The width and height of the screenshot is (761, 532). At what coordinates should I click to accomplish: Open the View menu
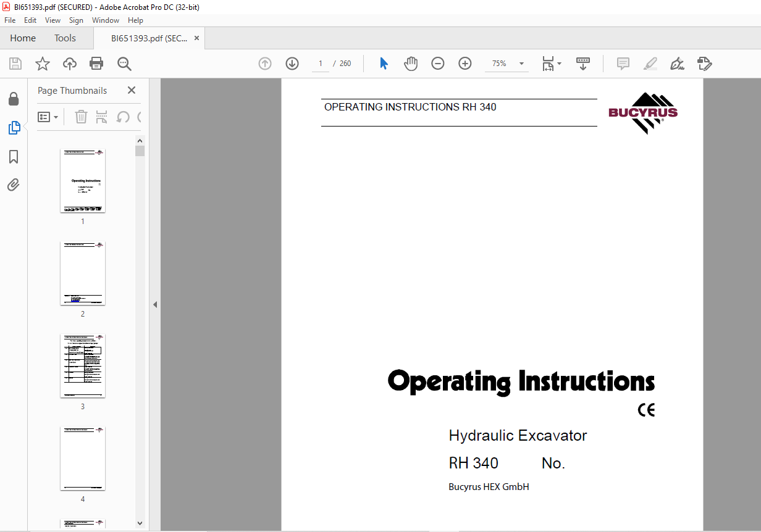(x=53, y=20)
